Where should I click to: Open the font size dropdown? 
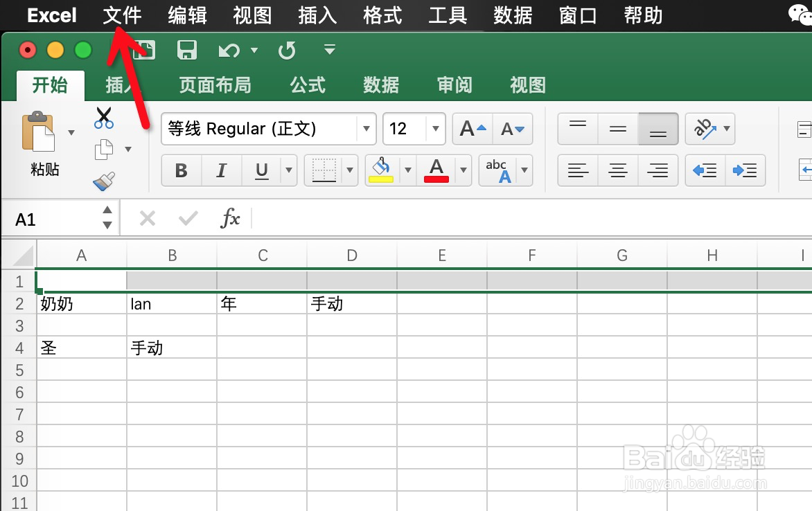(x=436, y=129)
